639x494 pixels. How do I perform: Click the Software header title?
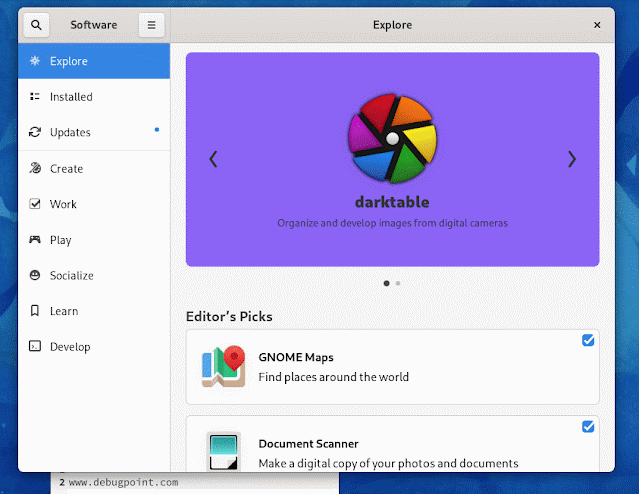pos(94,25)
